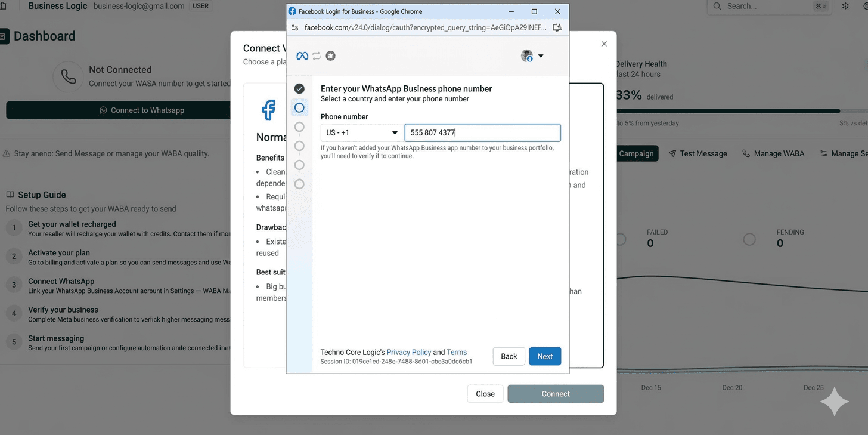Screen dimensions: 868x435
Task: Click the search box in top bar
Action: click(x=769, y=6)
